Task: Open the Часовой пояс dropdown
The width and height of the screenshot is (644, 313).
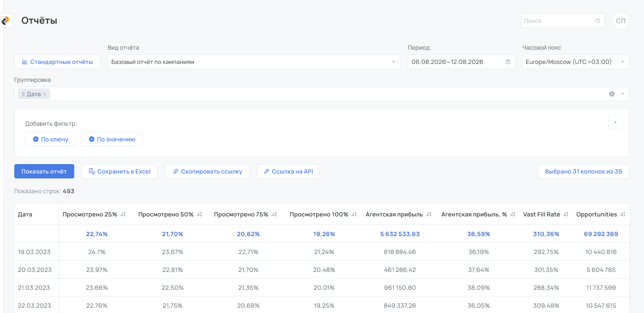Action: coord(576,62)
